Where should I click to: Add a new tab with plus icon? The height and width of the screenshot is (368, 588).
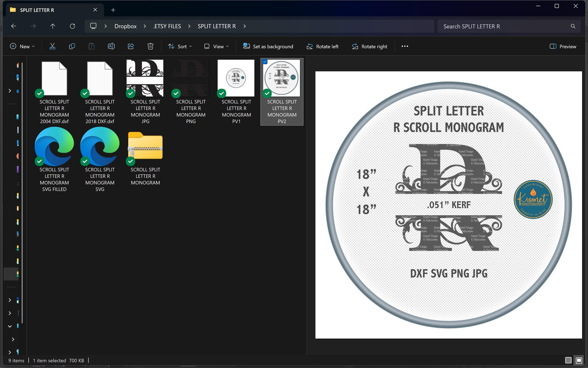click(113, 10)
